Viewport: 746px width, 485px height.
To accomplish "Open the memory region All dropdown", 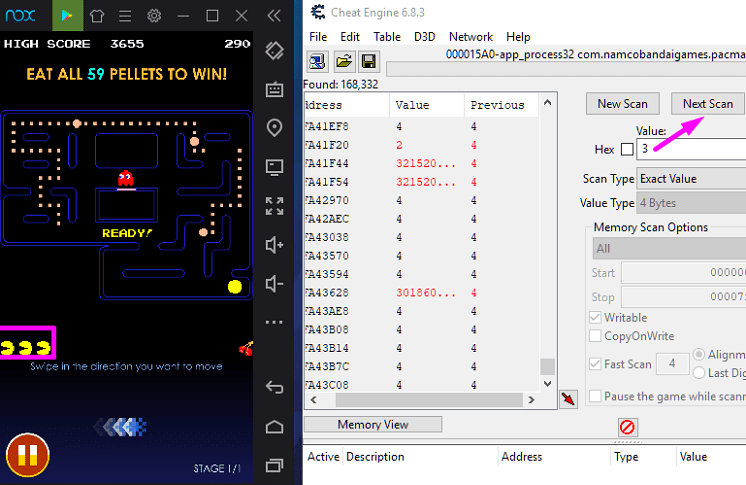I will pyautogui.click(x=669, y=248).
